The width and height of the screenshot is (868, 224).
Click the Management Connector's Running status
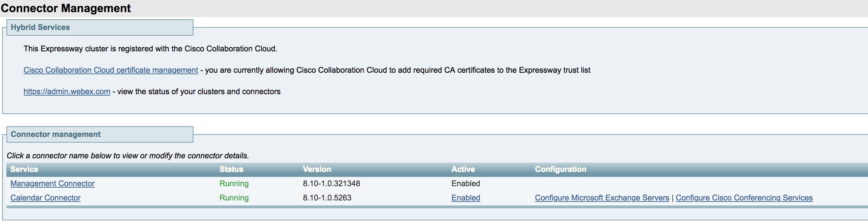pos(234,184)
